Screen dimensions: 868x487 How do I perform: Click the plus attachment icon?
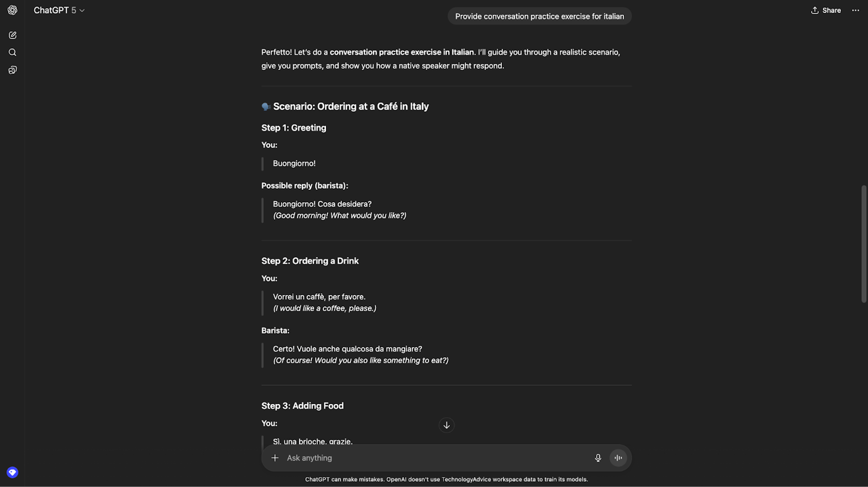275,458
